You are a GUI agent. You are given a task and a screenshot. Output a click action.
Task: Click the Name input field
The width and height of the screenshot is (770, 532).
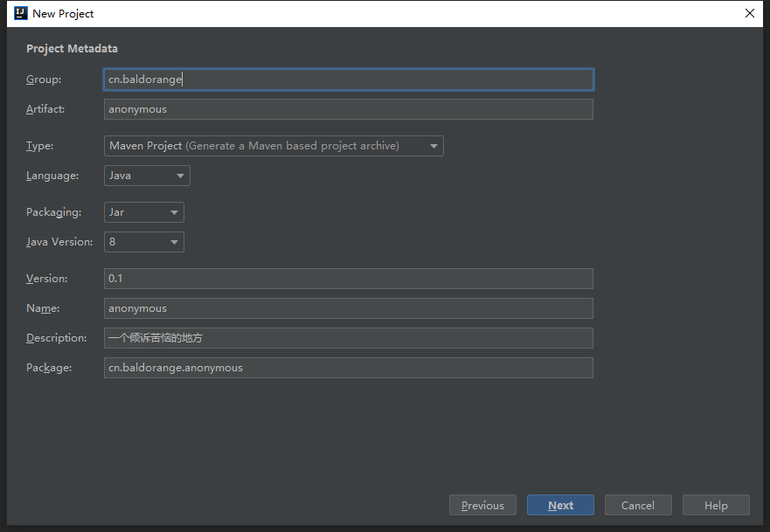pyautogui.click(x=348, y=308)
